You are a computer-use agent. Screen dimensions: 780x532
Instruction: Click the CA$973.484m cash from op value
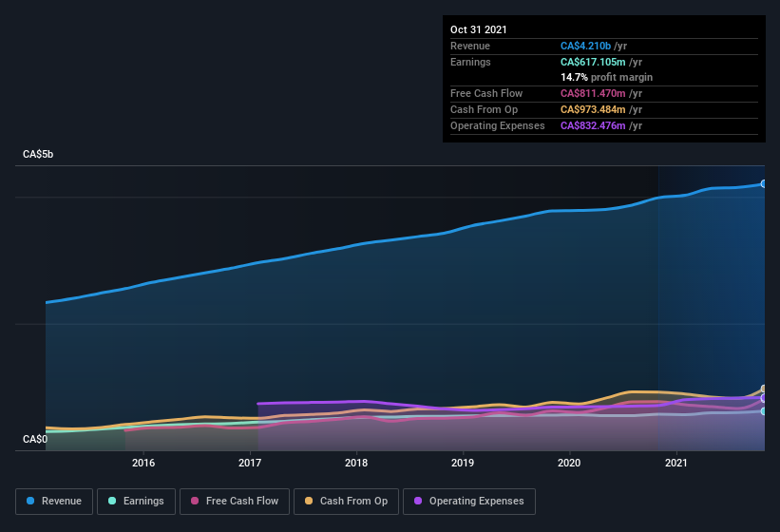click(593, 109)
